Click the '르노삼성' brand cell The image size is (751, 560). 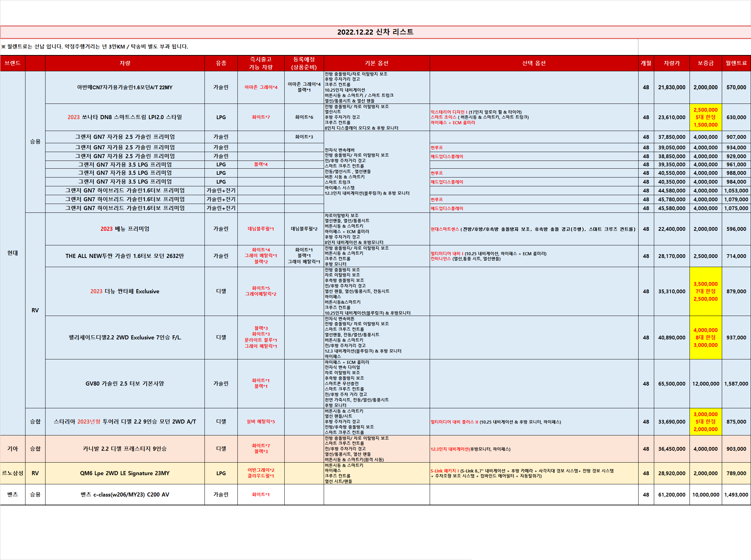pyautogui.click(x=13, y=473)
